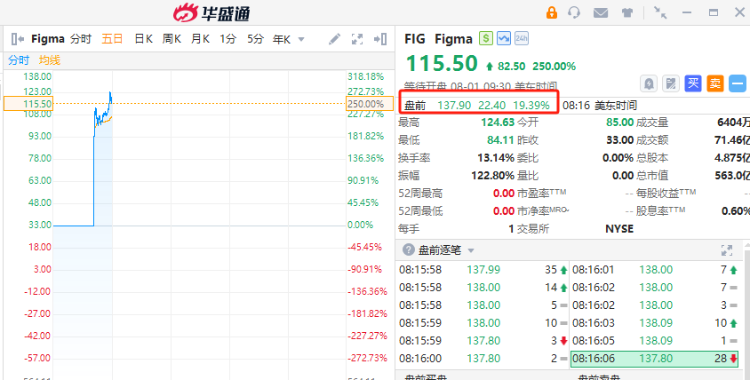
Task: Click the orange 卖 sell button
Action: (x=715, y=84)
